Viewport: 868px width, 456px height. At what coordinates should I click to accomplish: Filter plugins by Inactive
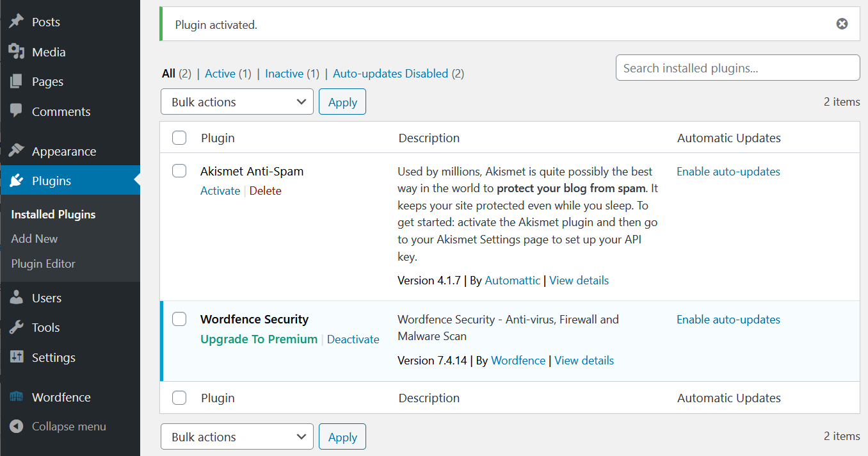(284, 74)
